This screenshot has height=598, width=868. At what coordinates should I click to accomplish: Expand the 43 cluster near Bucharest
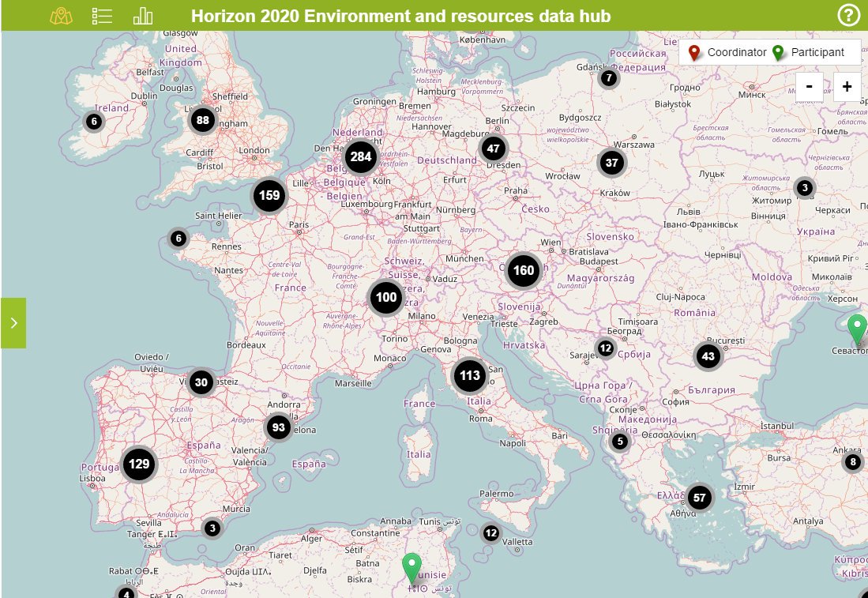click(708, 356)
